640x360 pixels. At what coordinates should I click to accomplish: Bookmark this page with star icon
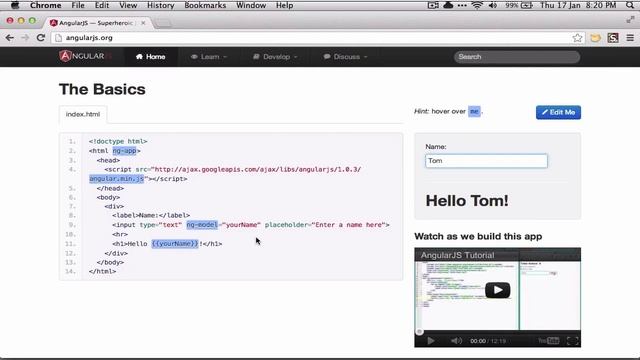click(x=577, y=38)
